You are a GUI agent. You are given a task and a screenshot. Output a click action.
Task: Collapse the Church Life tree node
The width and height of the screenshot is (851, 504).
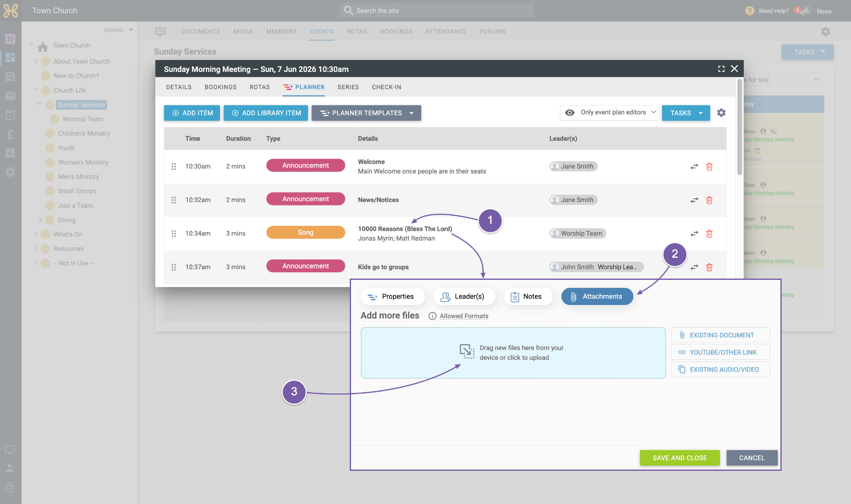click(36, 90)
